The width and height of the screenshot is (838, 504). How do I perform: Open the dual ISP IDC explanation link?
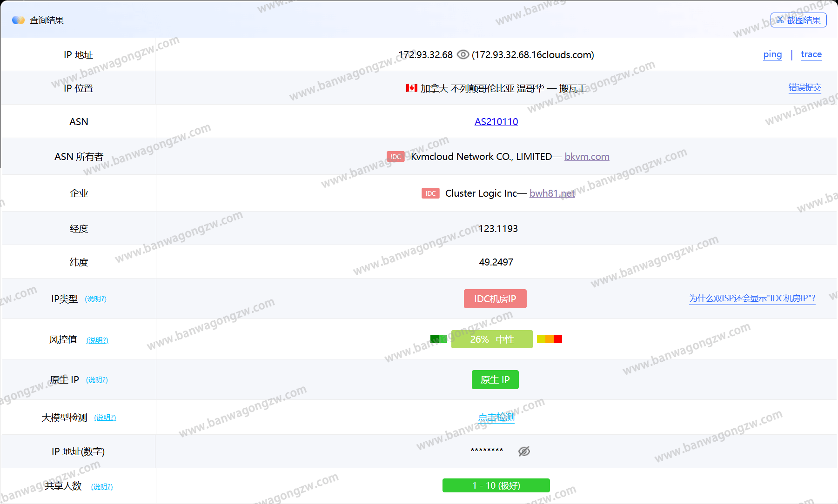pos(752,298)
